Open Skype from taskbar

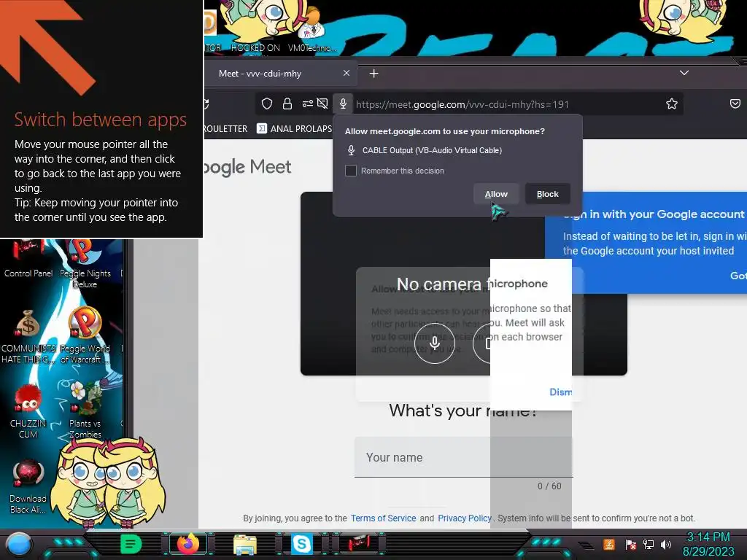click(301, 544)
